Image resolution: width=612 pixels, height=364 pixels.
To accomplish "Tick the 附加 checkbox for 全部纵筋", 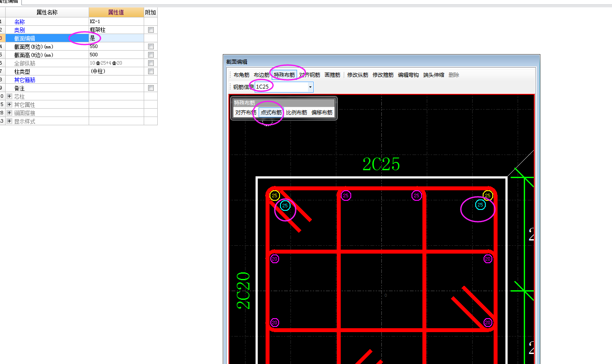I will [x=151, y=63].
